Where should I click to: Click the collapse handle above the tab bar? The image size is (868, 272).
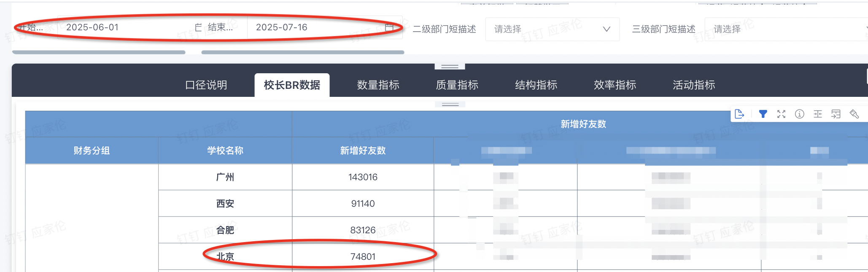coord(450,67)
